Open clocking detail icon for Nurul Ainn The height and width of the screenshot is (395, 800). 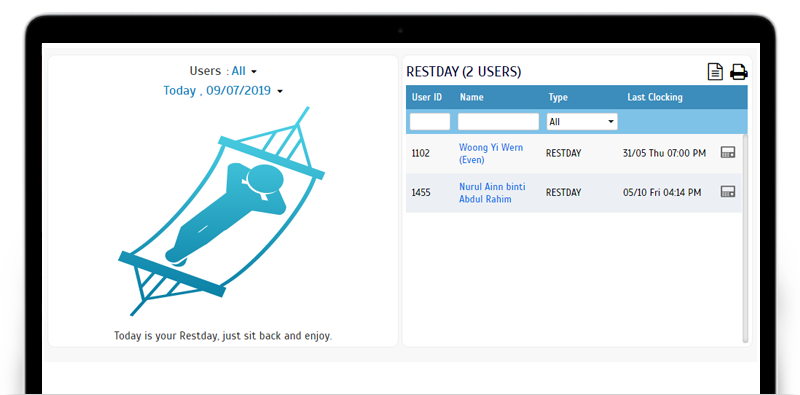(728, 192)
